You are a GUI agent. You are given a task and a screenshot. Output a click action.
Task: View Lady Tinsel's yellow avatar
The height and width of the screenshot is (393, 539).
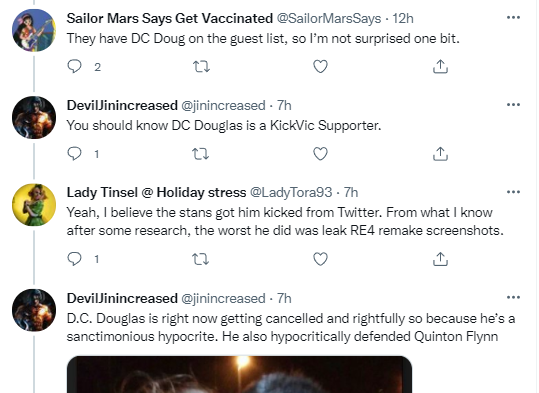click(34, 205)
